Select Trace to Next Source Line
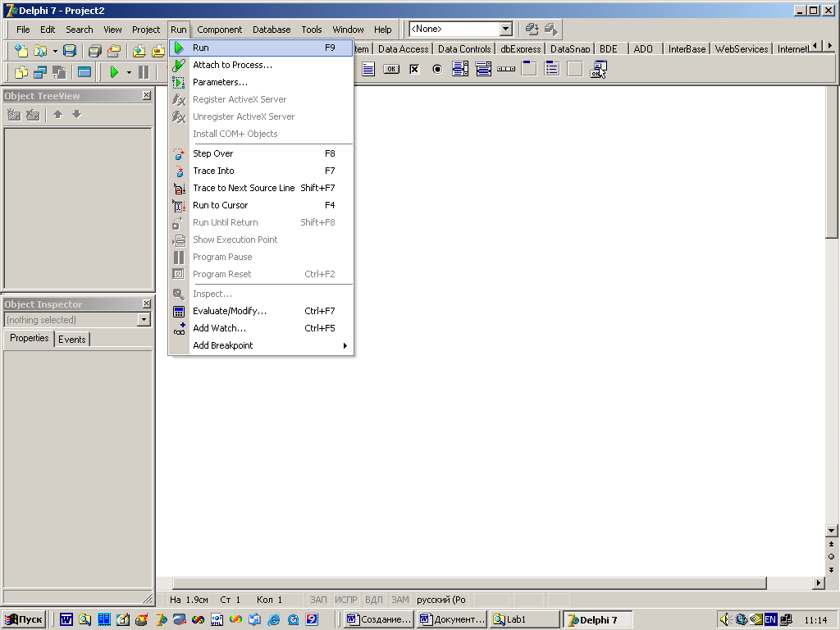The width and height of the screenshot is (840, 630). pyautogui.click(x=262, y=188)
